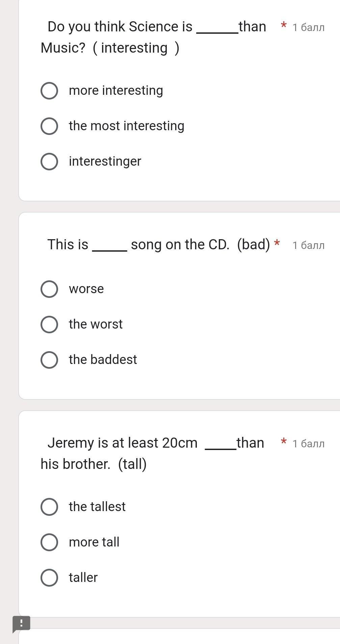
Task: Click "1 балл" label on Science question
Action: (308, 27)
